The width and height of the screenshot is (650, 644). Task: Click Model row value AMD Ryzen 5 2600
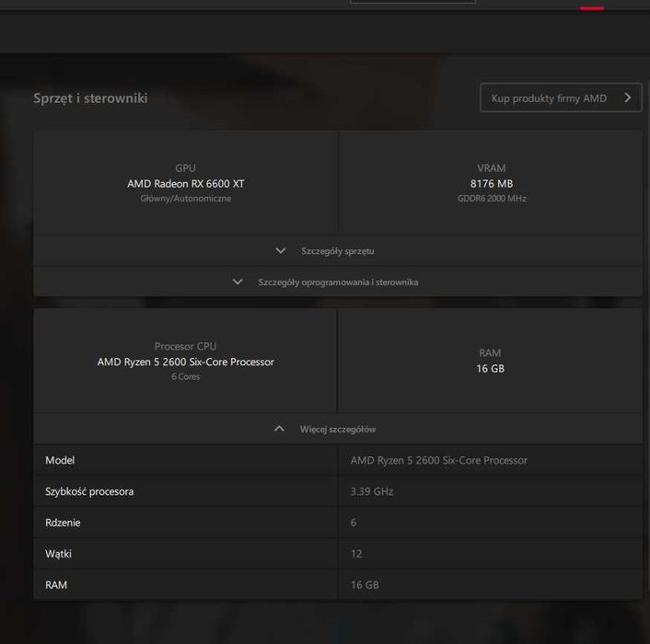[x=439, y=460]
